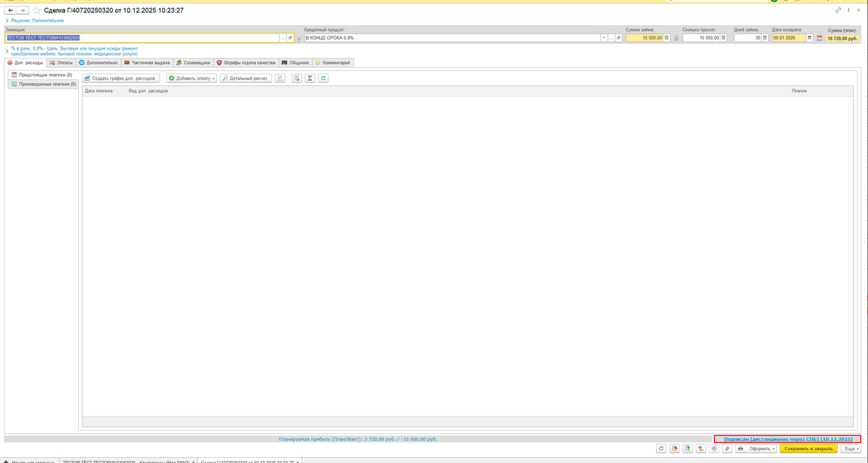Open the Общение tab
This screenshot has height=463, width=868.
coord(296,63)
